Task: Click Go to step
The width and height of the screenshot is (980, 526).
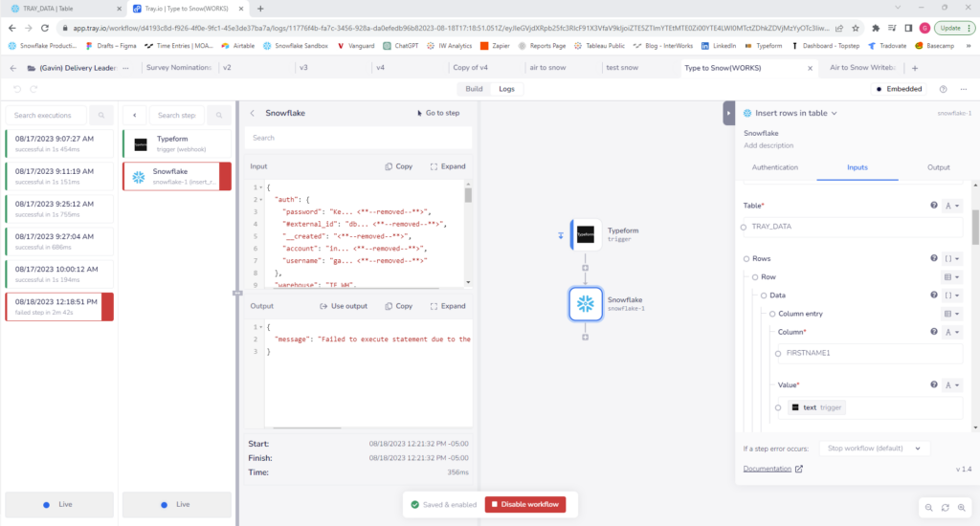Action: [438, 113]
